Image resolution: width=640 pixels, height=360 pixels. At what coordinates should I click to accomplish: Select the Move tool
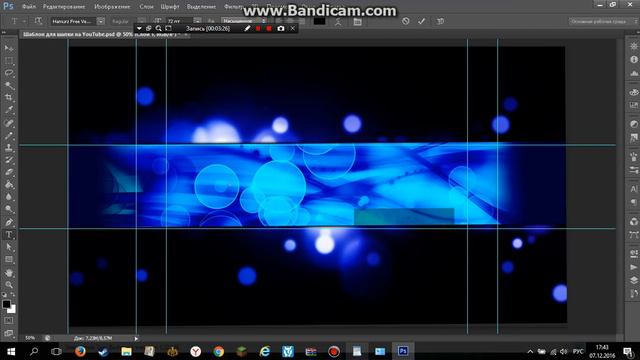(x=9, y=48)
